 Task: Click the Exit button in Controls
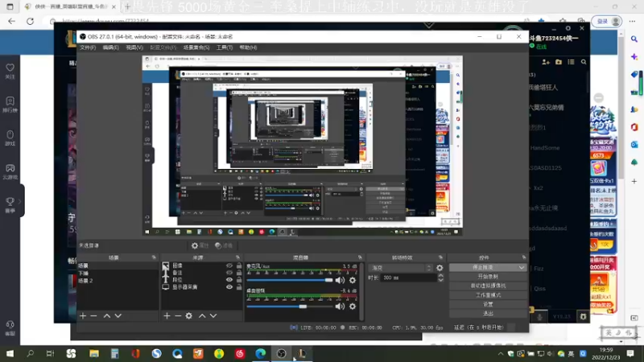[488, 314]
